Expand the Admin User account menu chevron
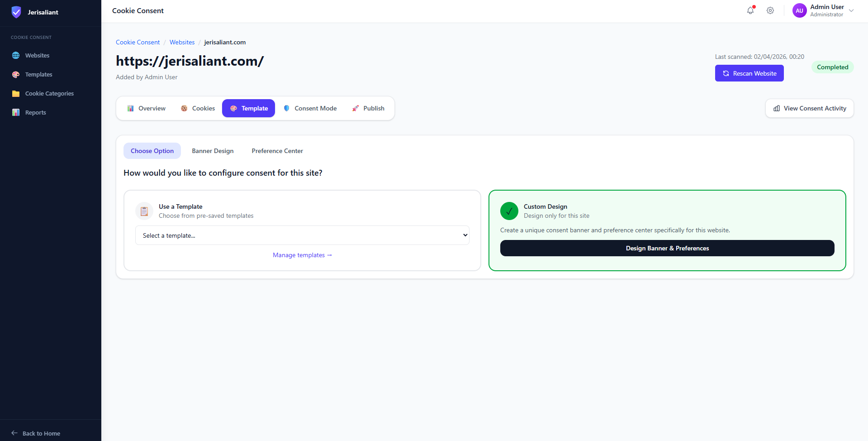Screen dimensions: 868x441 click(x=851, y=10)
